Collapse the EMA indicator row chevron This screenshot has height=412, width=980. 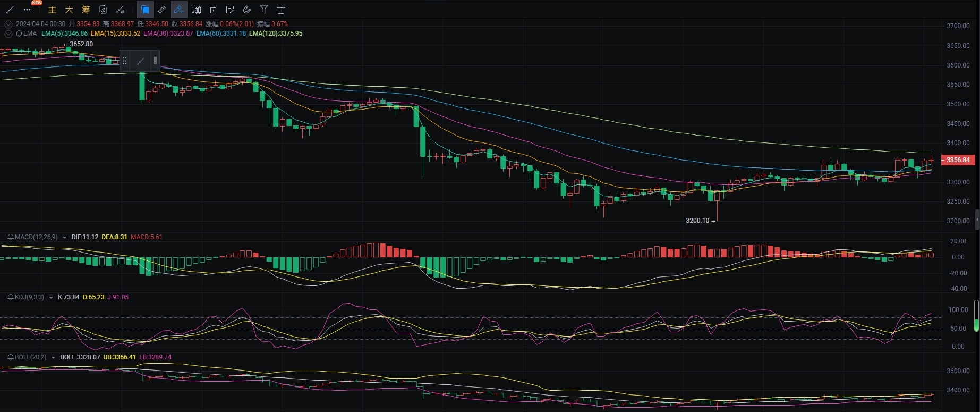[x=8, y=33]
